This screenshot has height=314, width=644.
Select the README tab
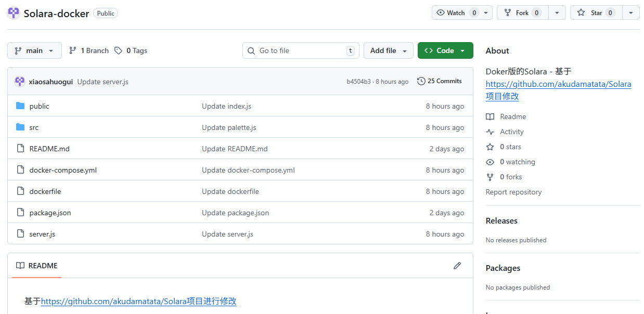37,266
